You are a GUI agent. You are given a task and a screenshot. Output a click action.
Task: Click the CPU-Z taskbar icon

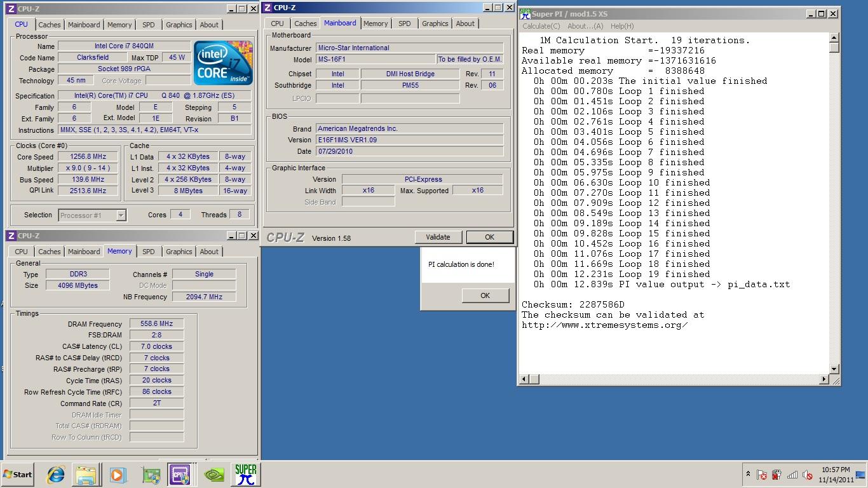[x=180, y=474]
